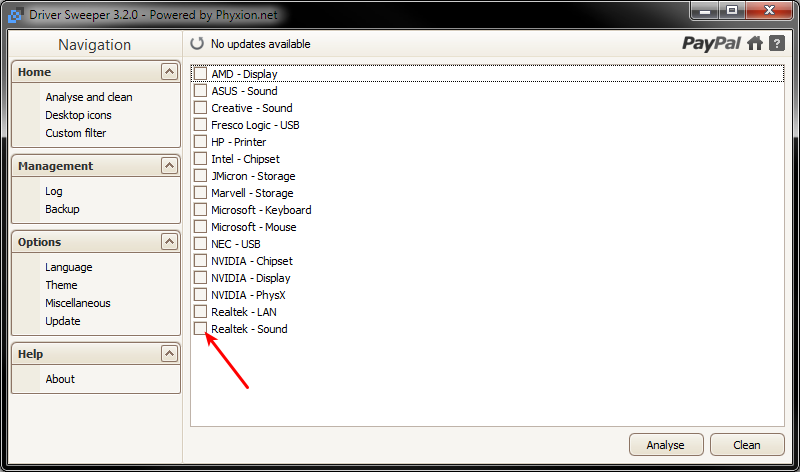
Task: Tick the NVIDIA - Chipset checkbox
Action: [201, 261]
